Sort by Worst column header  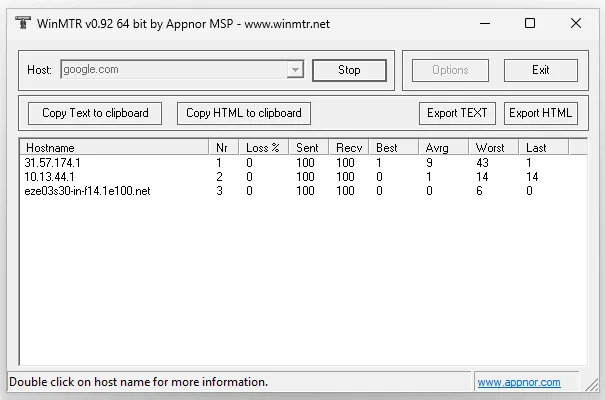click(493, 148)
